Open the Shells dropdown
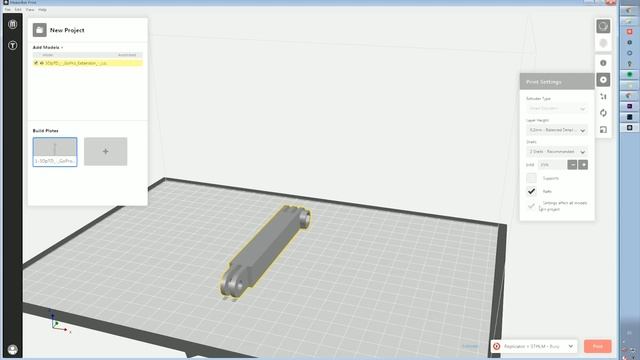The image size is (640, 360). [x=557, y=151]
